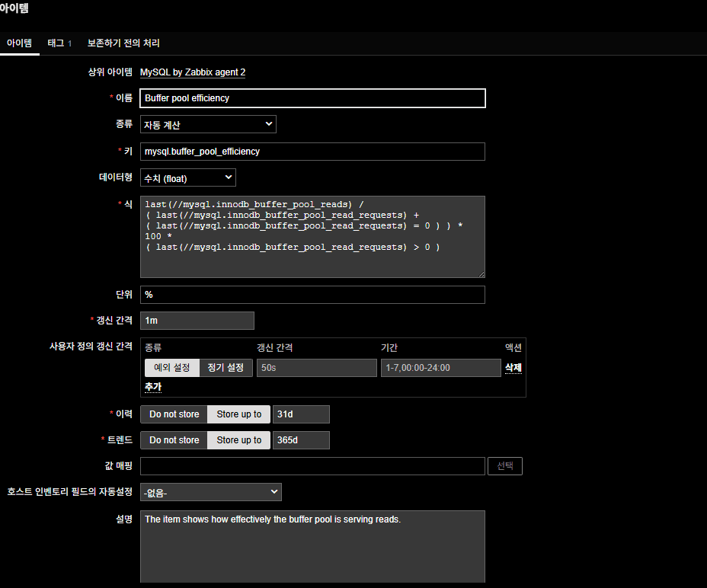Viewport: 707px width, 588px height.
Task: Open MySQL by Zabbix agent 2 link
Action: tap(193, 72)
